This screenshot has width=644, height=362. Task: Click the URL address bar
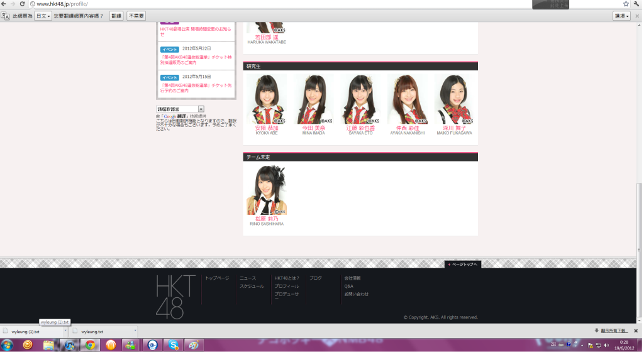(x=252, y=4)
